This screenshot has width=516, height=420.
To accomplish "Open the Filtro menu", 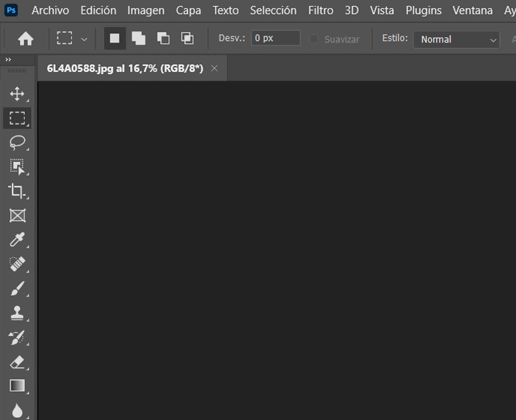I will (320, 11).
